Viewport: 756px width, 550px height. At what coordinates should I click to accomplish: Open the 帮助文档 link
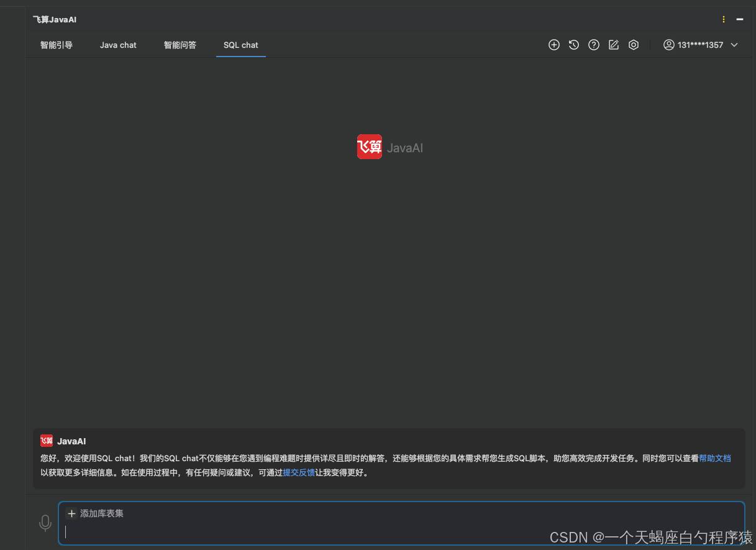pyautogui.click(x=715, y=459)
